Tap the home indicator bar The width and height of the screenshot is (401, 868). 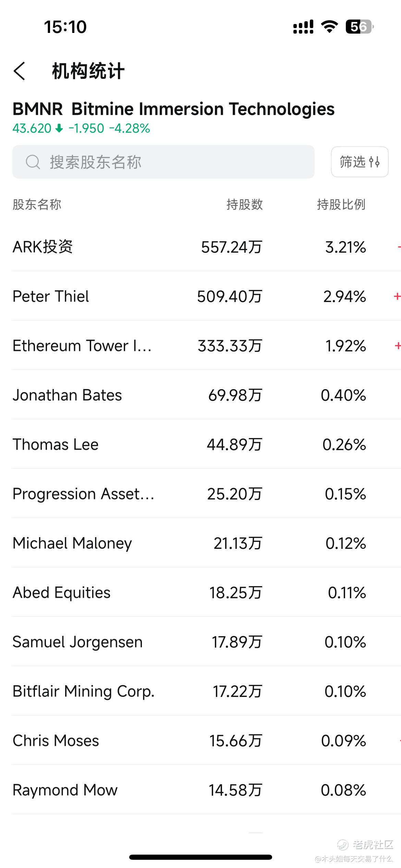200,857
